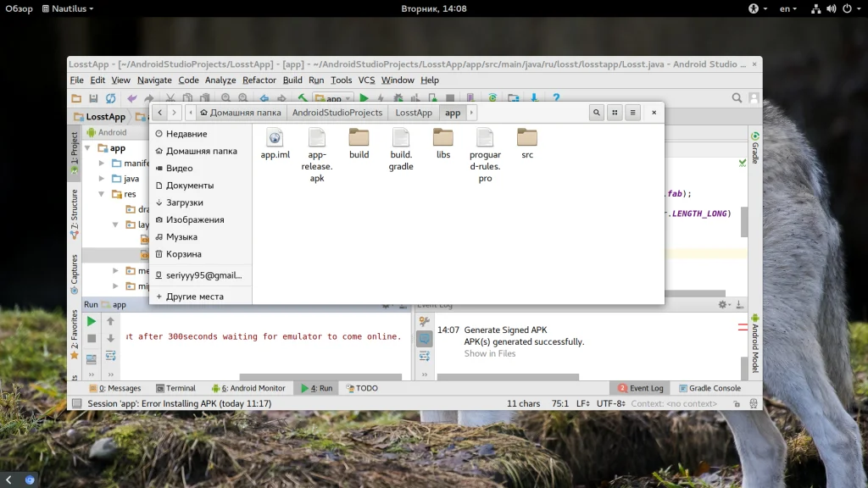The height and width of the screenshot is (488, 868).
Task: Open the Обзор activities overview
Action: [x=17, y=8]
